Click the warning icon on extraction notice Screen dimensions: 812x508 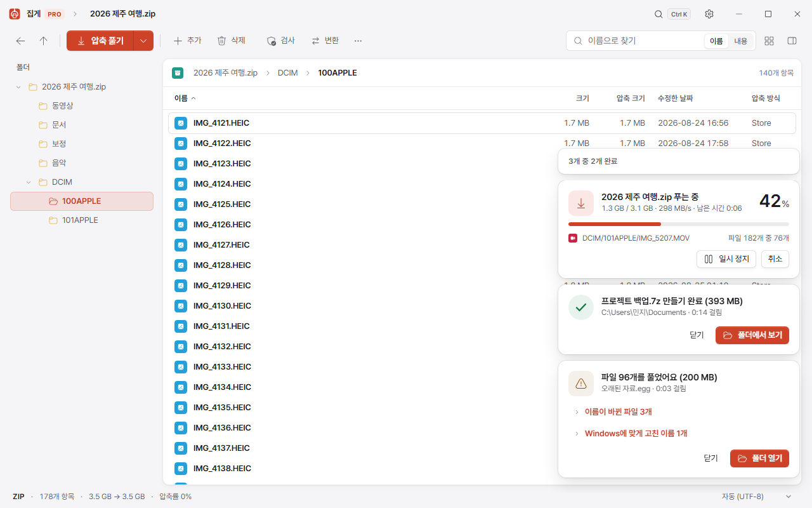click(x=581, y=384)
